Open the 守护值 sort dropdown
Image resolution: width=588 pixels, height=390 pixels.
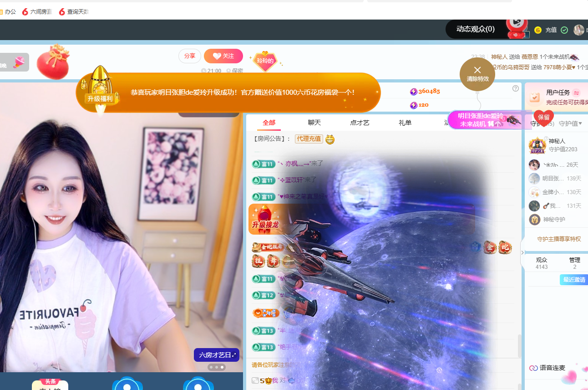[x=571, y=123]
